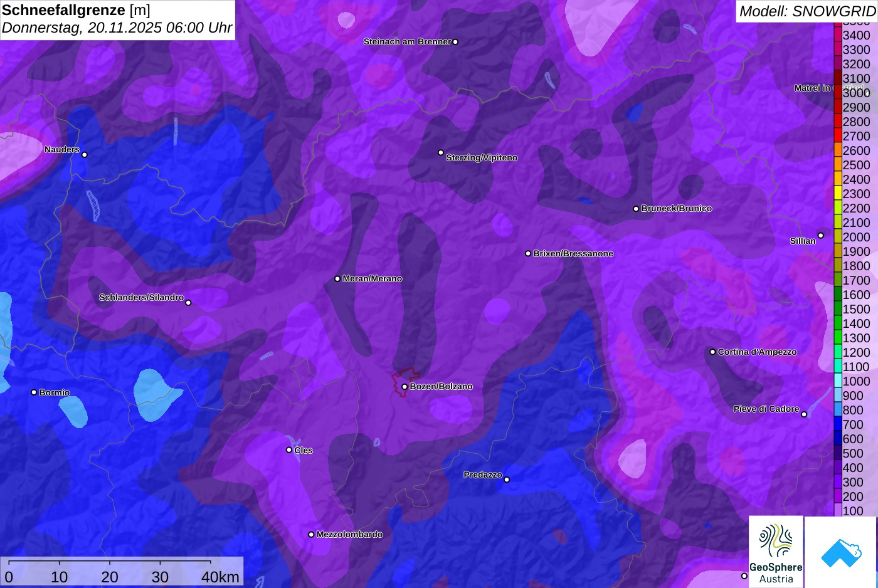Click the Sterzing/Vipiteno marker dot
The image size is (878, 588).
click(x=441, y=152)
